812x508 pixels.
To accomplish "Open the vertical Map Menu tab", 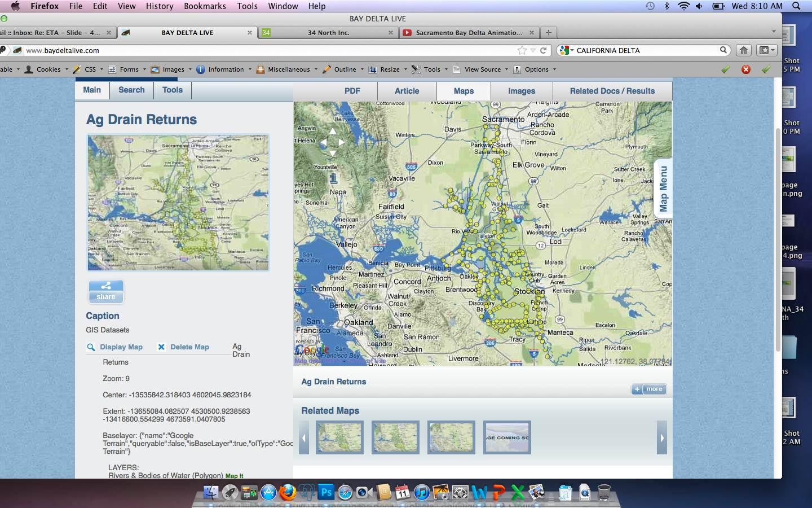I will [x=663, y=189].
